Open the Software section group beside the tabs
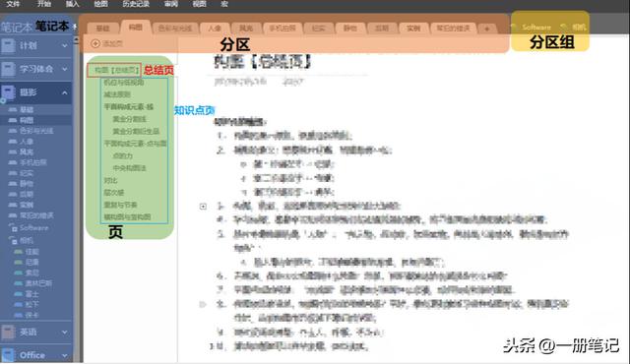The height and width of the screenshot is (364, 630). (x=532, y=28)
